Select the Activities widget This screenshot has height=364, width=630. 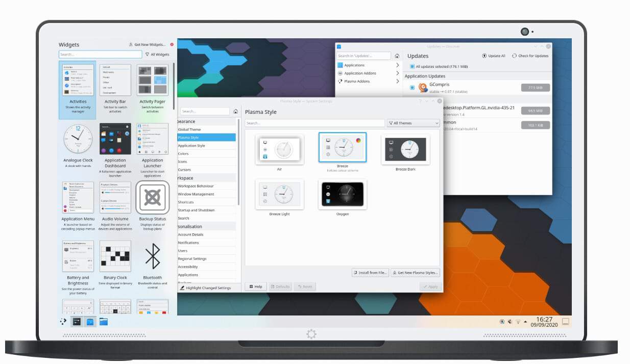coord(78,90)
